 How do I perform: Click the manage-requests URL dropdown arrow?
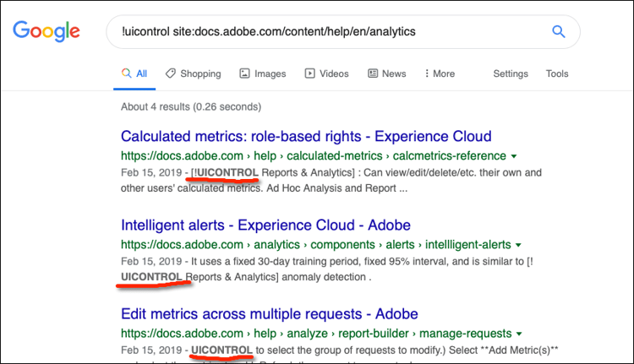(517, 334)
